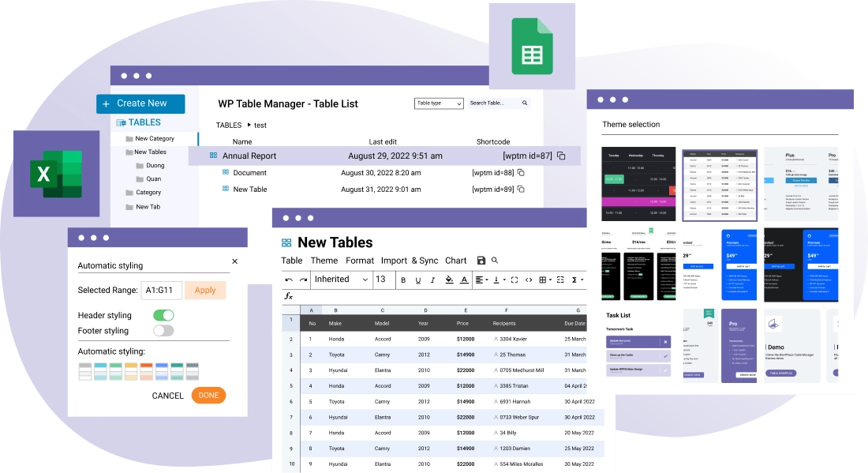
Task: Open the Format menu
Action: tap(360, 261)
